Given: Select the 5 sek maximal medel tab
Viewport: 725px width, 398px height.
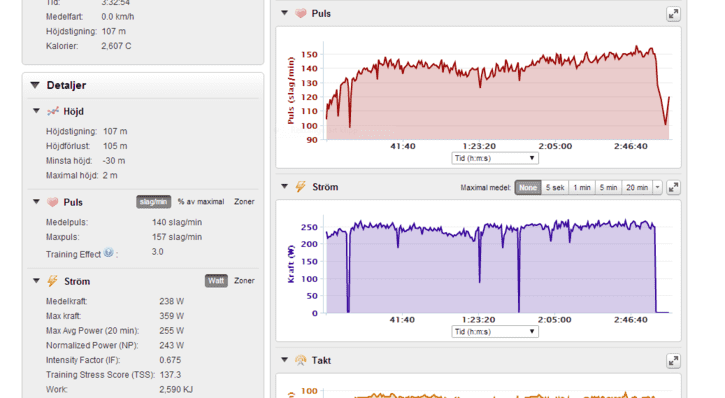Looking at the screenshot, I should [555, 187].
